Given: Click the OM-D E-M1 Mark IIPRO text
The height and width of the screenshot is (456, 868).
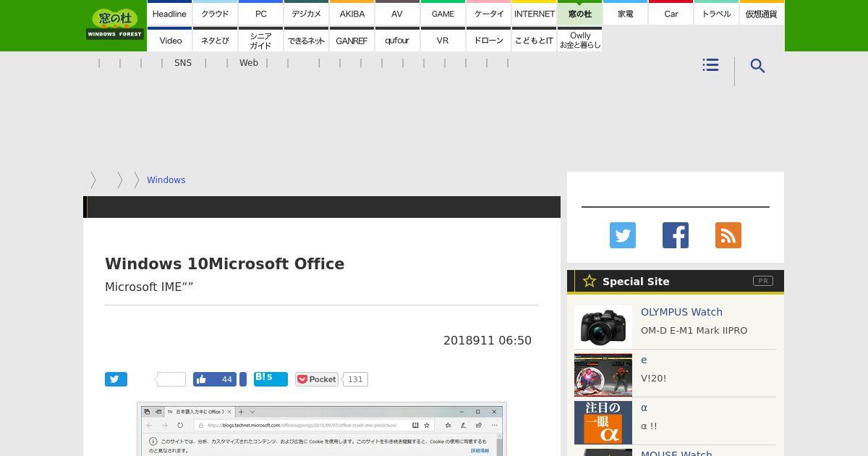Looking at the screenshot, I should pos(694,330).
